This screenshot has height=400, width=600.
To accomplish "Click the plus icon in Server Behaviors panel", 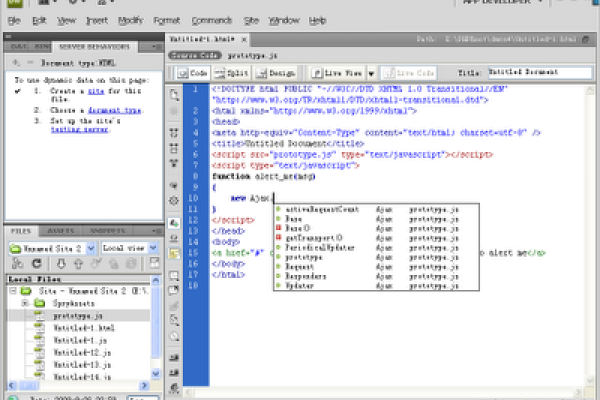I will click(16, 62).
